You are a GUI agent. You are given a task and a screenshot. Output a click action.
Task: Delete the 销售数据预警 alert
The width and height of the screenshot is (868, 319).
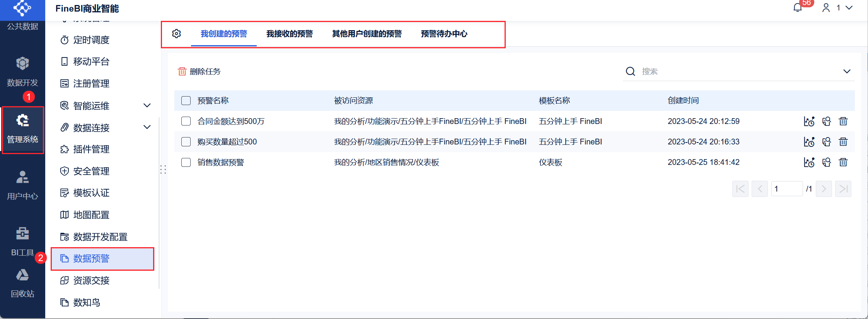point(843,162)
